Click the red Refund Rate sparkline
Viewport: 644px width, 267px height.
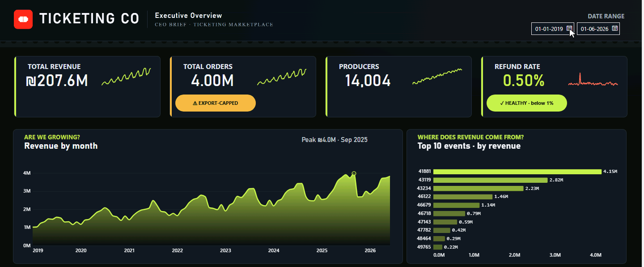pyautogui.click(x=593, y=79)
